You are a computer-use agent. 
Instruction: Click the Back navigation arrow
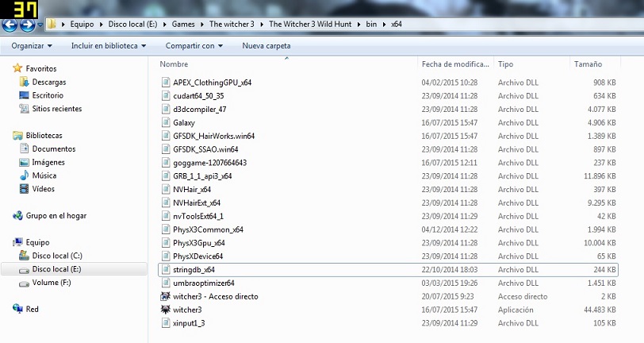(x=10, y=25)
